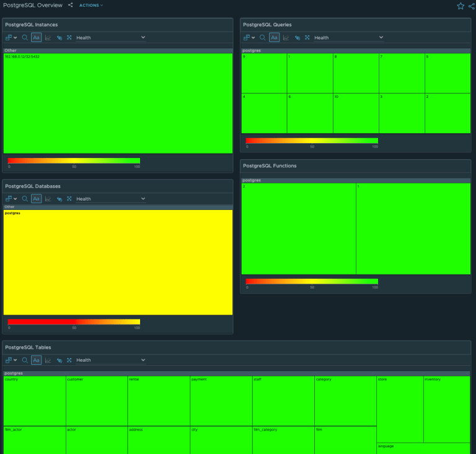Open the Health dropdown in PostgreSQL Queries widget
The width and height of the screenshot is (476, 454).
click(x=348, y=38)
